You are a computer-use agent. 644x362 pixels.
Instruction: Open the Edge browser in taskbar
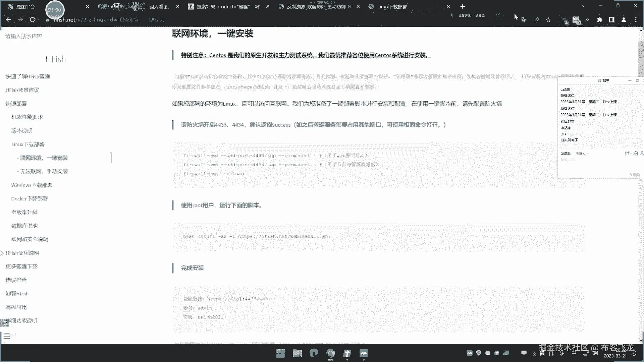tap(314, 353)
